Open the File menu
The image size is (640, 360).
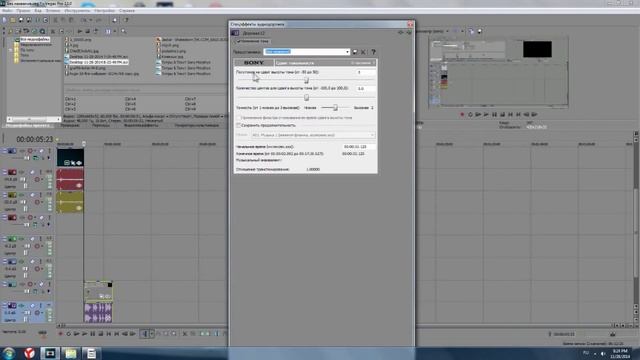point(7,11)
